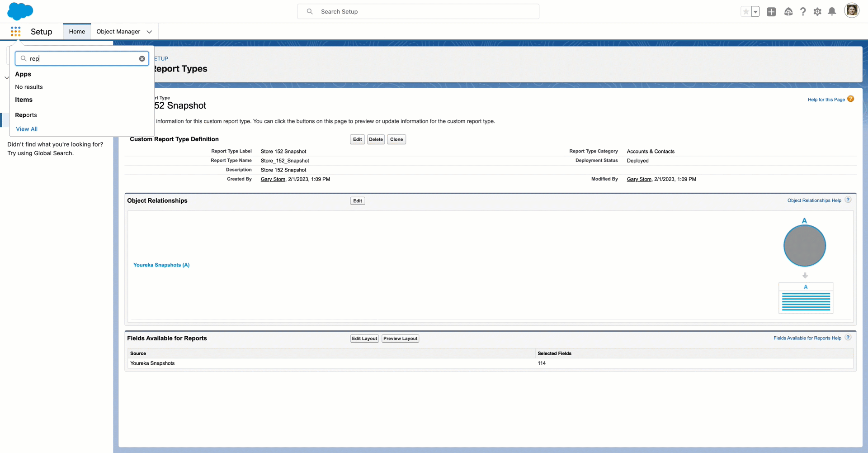Expand the collapsed sidebar chevron
The height and width of the screenshot is (453, 868).
pos(7,78)
